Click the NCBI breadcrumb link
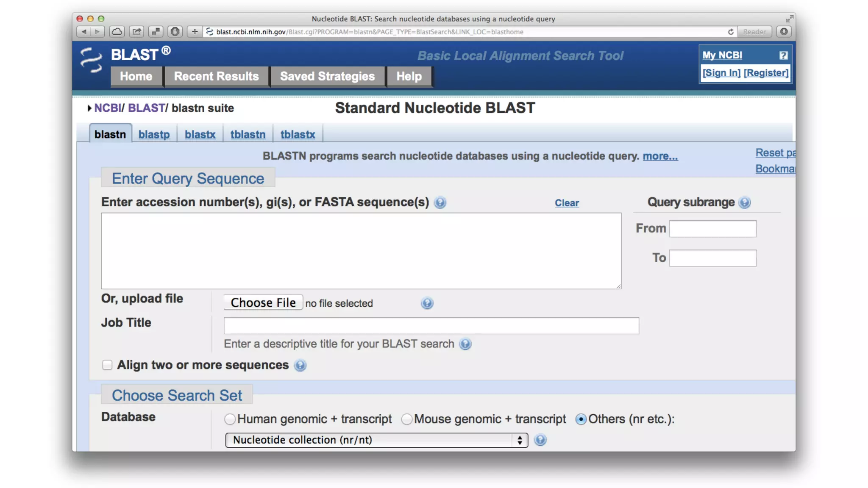Screen dimensions: 868x488 point(107,108)
